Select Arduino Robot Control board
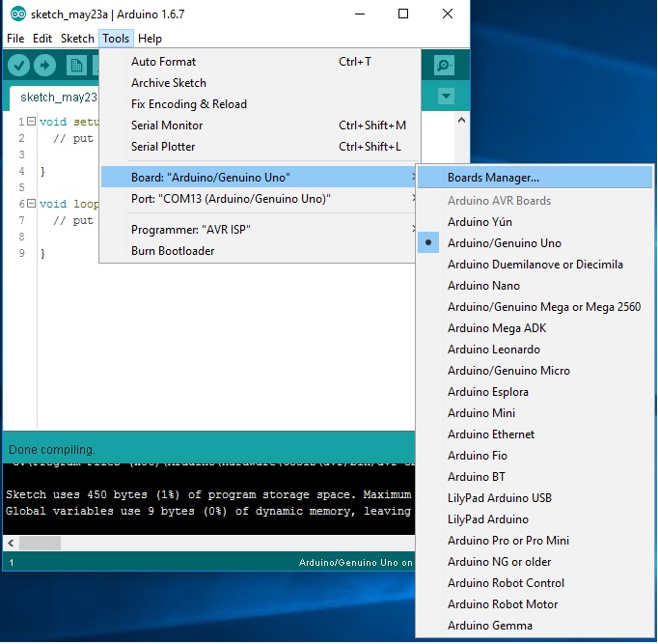Viewport: 658px width, 644px height. click(x=535, y=583)
